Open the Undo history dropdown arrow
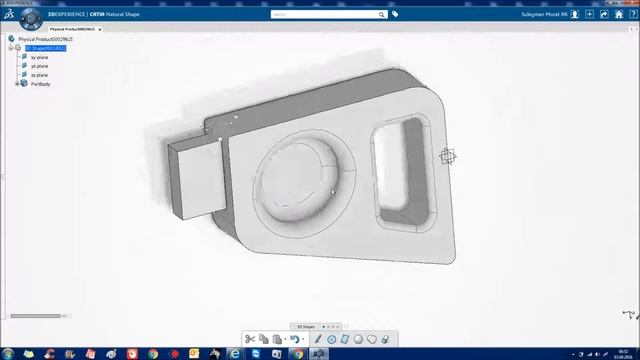 (x=303, y=340)
